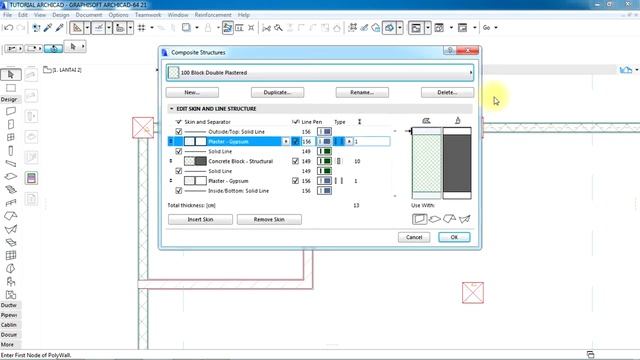Screen dimensions: 640x360
Task: Click the Wall Use With icon
Action: point(419,219)
